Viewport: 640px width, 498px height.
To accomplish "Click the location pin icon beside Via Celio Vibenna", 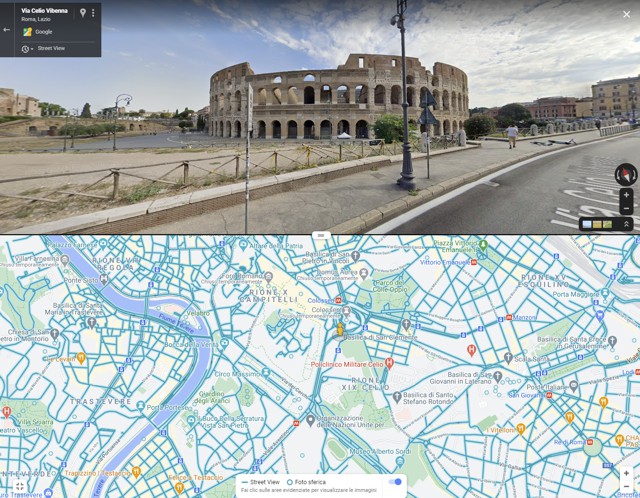I will pos(83,13).
